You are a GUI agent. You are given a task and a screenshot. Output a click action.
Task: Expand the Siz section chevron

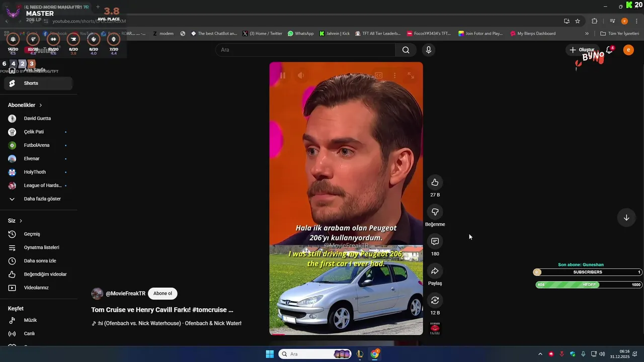21,221
